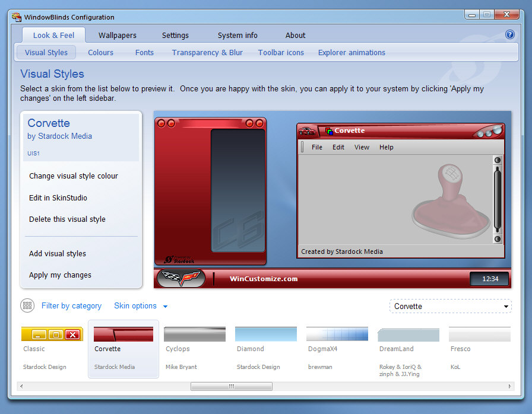Select the Visual Styles sub-tab

coord(46,53)
